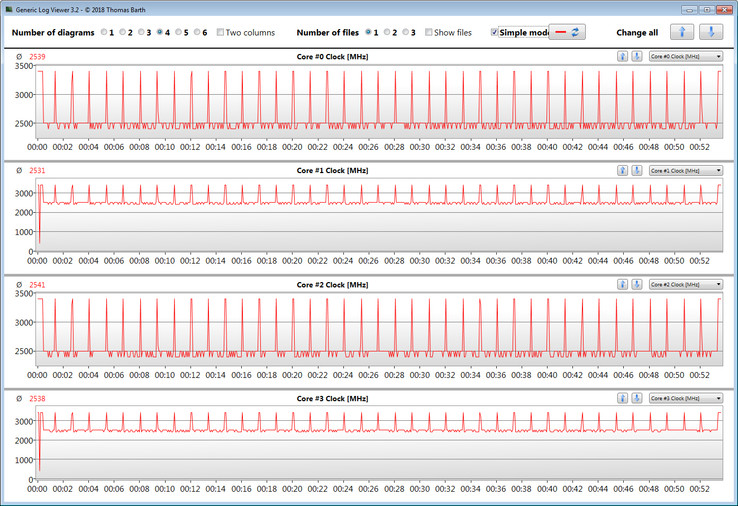Open the Core #0 Clock sensor dropdown
Image resolution: width=738 pixels, height=506 pixels.
[x=686, y=56]
